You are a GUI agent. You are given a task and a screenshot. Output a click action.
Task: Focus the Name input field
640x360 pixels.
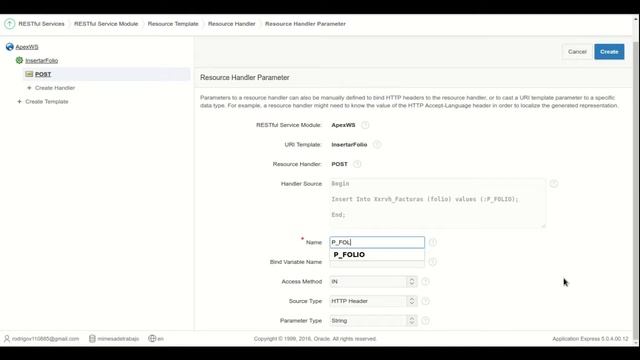(x=377, y=242)
